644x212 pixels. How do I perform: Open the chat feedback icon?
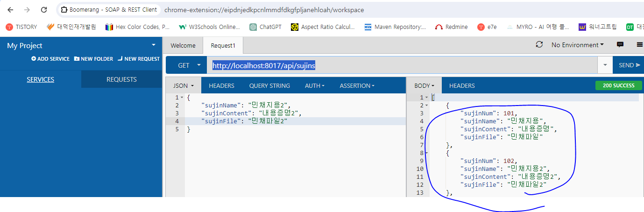[620, 45]
